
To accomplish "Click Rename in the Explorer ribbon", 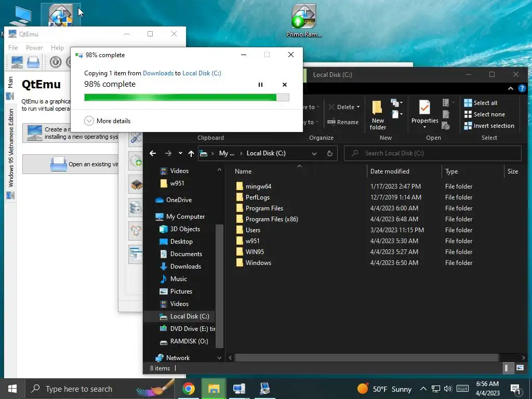I will [343, 122].
